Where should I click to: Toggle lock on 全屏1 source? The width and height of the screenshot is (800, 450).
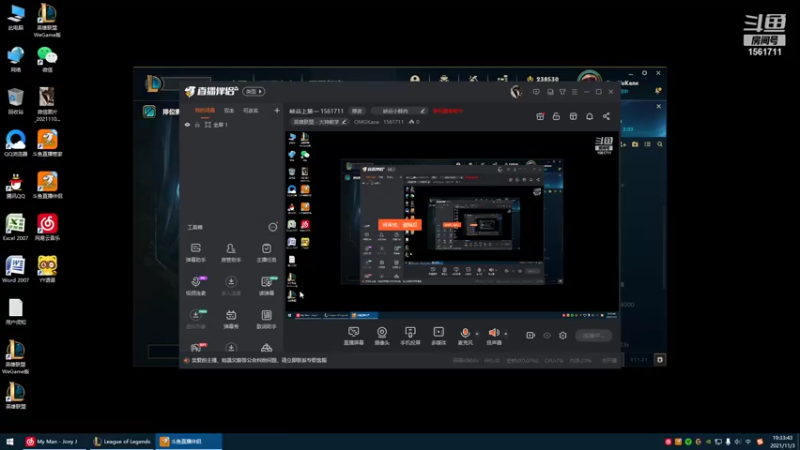point(197,124)
